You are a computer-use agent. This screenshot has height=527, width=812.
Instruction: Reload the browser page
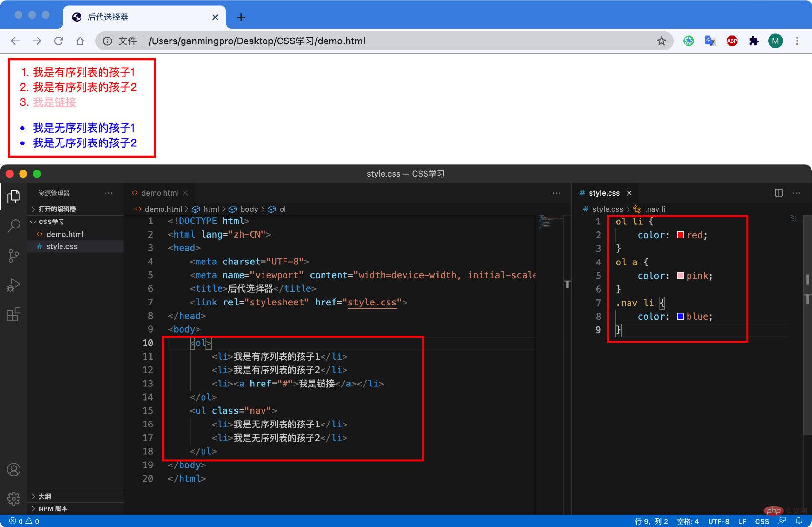click(59, 41)
